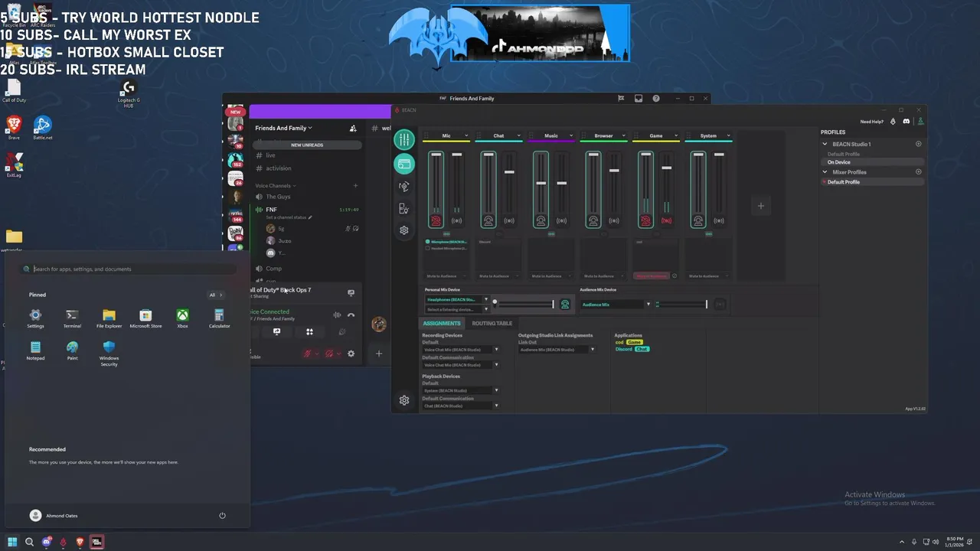Open BEACN sidebar settings gear below lighting

tap(403, 230)
